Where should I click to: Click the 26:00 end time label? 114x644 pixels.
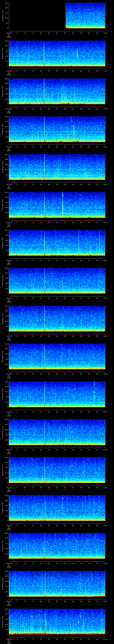point(105,639)
